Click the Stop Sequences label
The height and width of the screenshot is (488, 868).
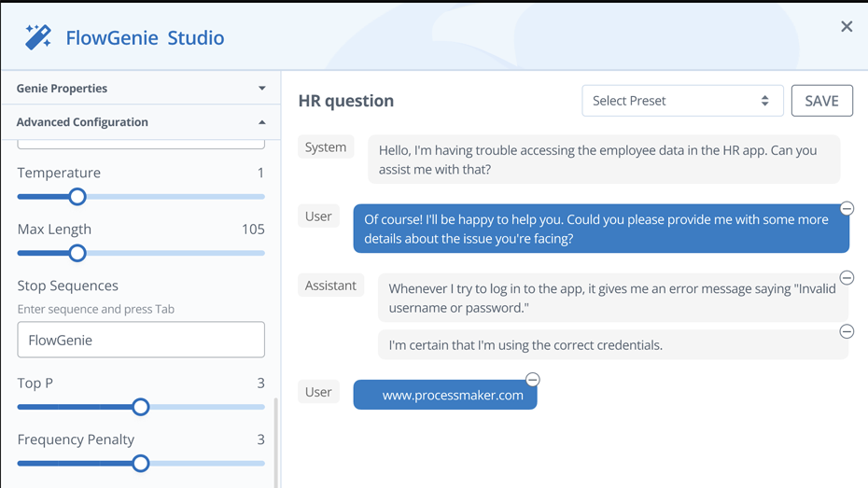coord(67,286)
